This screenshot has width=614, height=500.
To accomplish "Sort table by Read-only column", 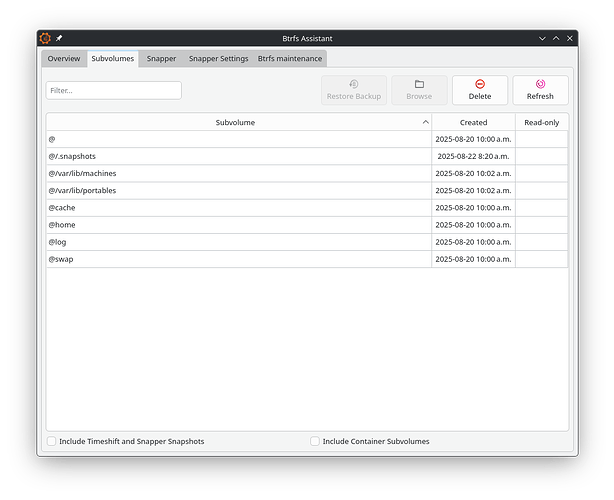I will [x=541, y=122].
